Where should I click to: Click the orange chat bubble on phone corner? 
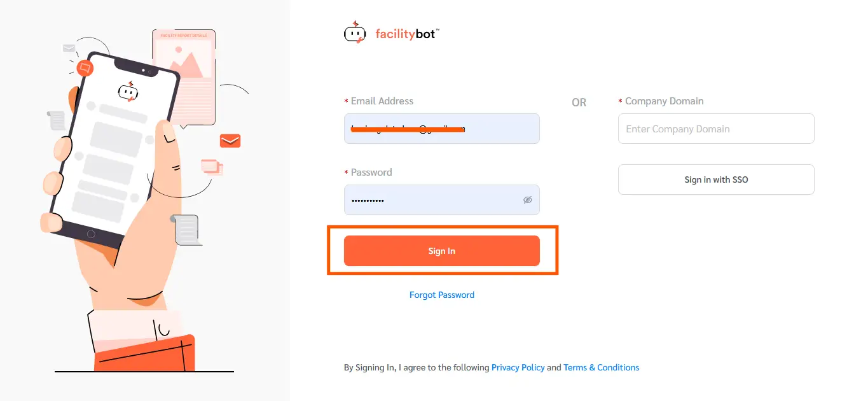[x=85, y=68]
